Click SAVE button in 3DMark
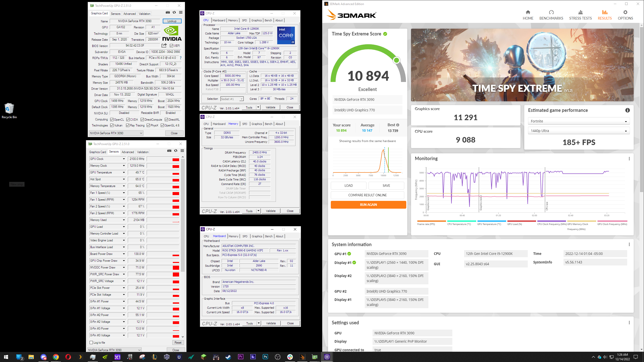The width and height of the screenshot is (644, 362). point(386,186)
